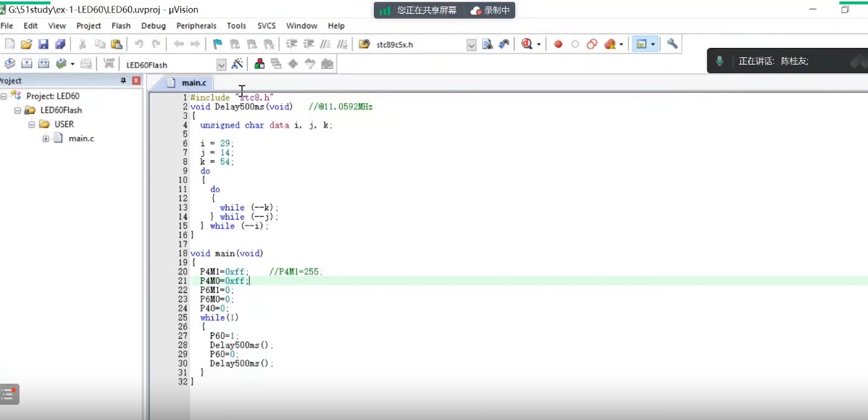Viewport: 868px width, 420px height.
Task: Start the debug session magnifier icon
Action: tap(526, 44)
